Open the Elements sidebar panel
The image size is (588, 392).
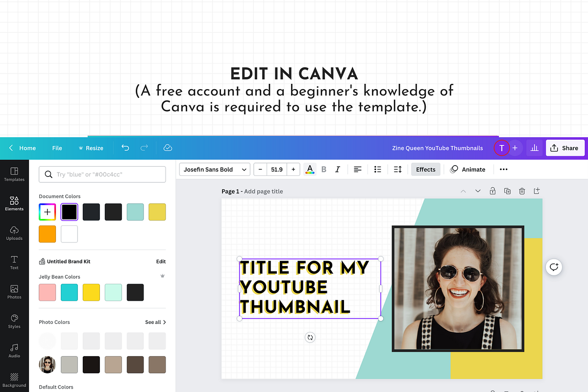[x=14, y=203]
